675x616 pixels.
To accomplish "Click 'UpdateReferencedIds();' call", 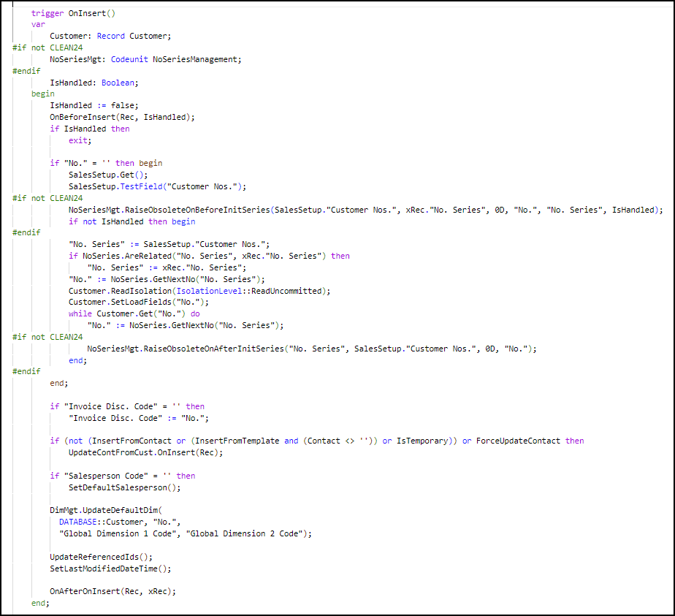I will pyautogui.click(x=101, y=557).
